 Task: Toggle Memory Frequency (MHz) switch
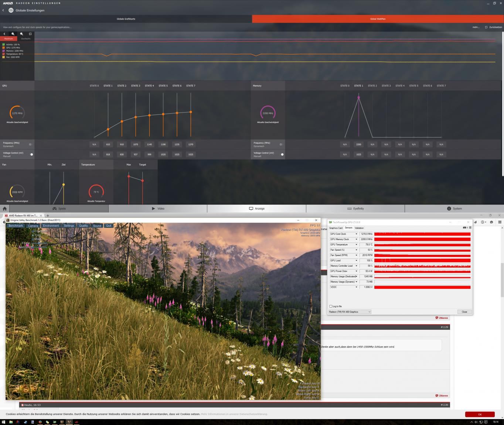click(x=282, y=144)
